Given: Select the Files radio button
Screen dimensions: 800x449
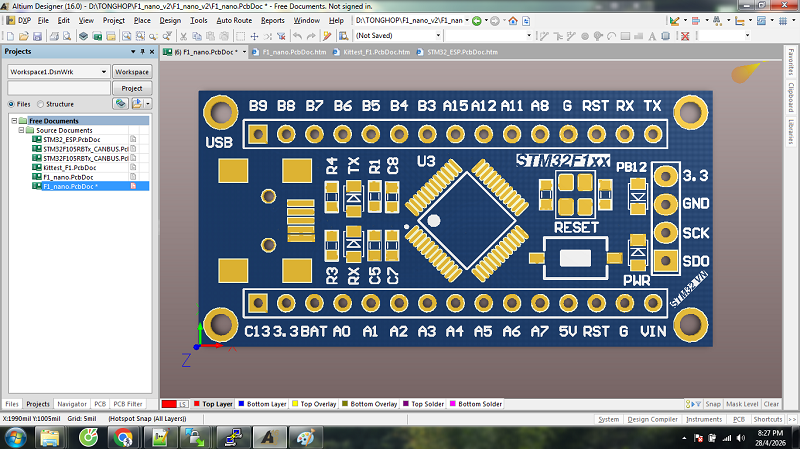Looking at the screenshot, I should tap(11, 104).
